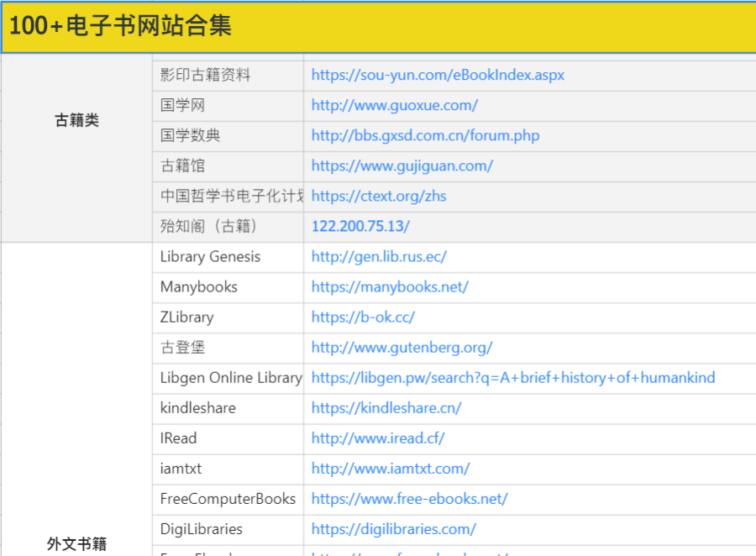This screenshot has height=556, width=756.
Task: Select the cell iamtxt
Action: 228,469
